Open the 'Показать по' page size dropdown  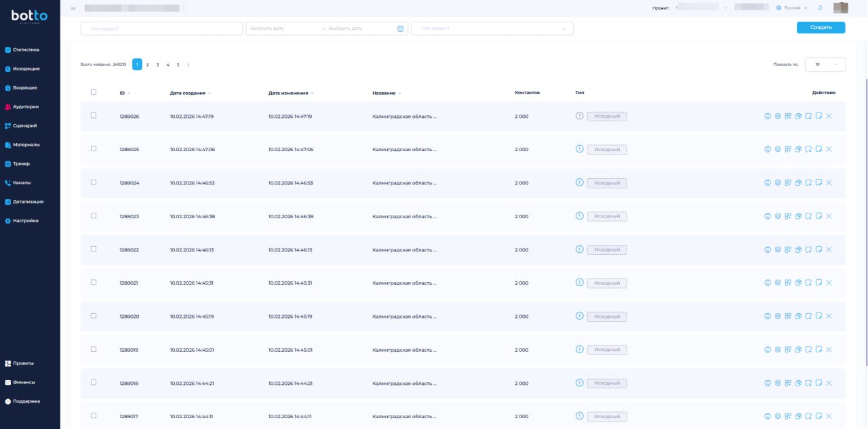coord(825,64)
